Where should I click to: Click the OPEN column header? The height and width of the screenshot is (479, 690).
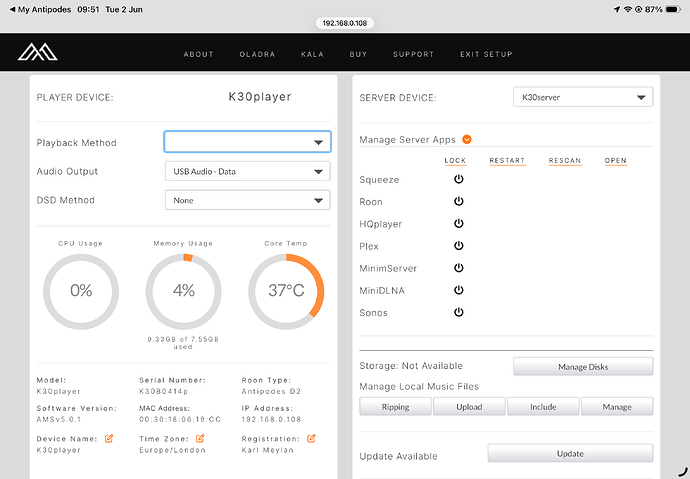tap(616, 161)
